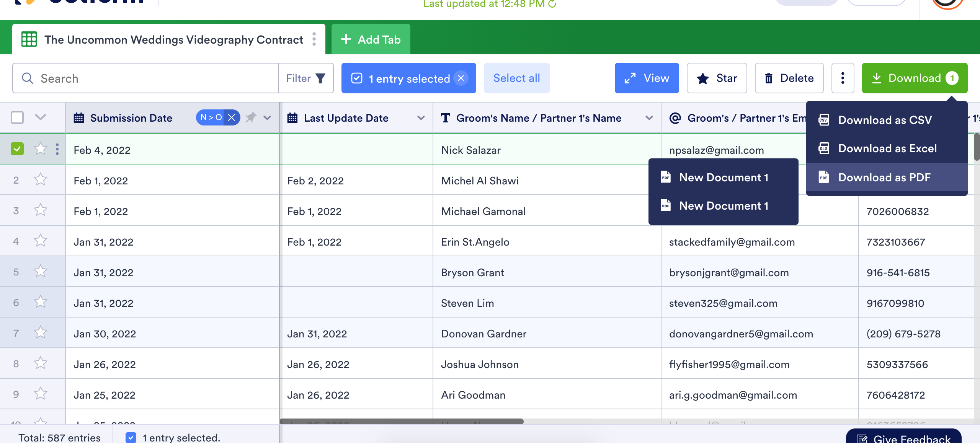
Task: Click the horizontal scrollbar at table bottom
Action: point(402,421)
